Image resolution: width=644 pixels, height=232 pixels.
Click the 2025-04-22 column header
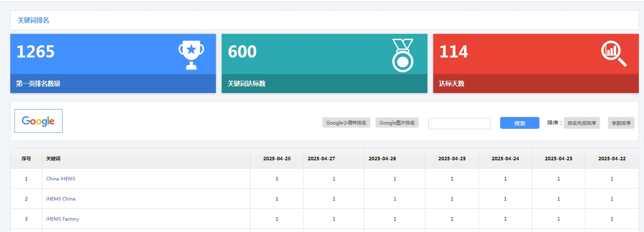(612, 159)
